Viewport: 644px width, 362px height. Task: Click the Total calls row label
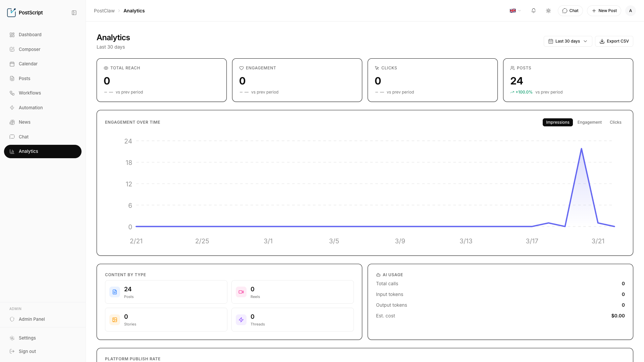[387, 284]
